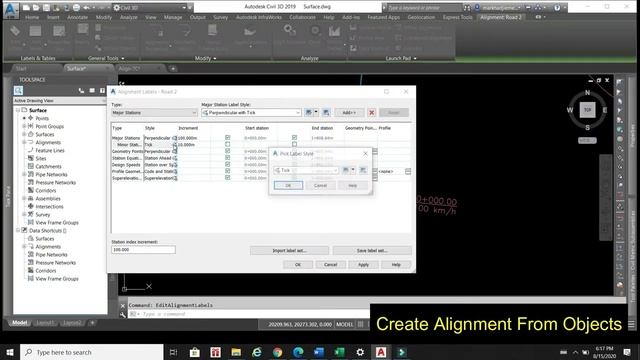
Task: Expand Surfaces node under Surface drawing
Action: (x=24, y=134)
